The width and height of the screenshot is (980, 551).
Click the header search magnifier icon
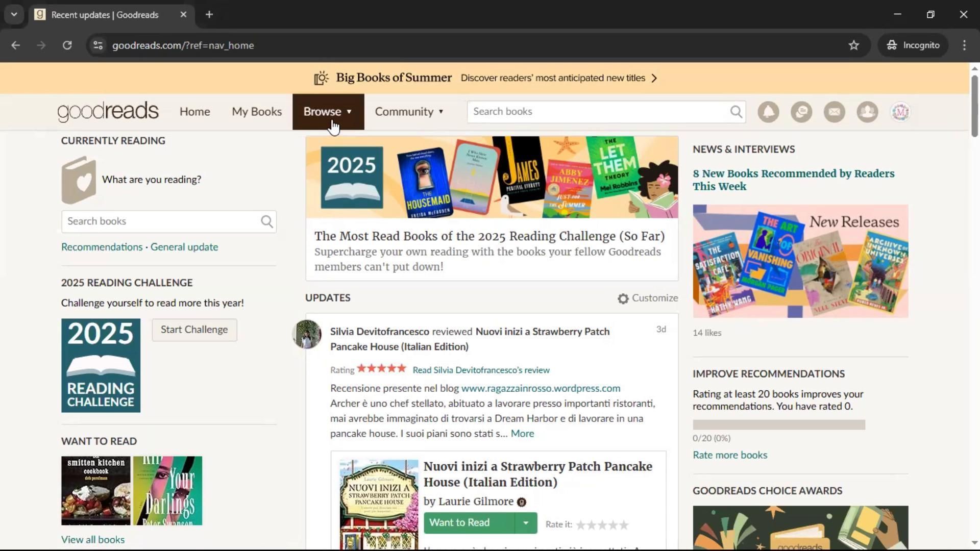click(736, 112)
